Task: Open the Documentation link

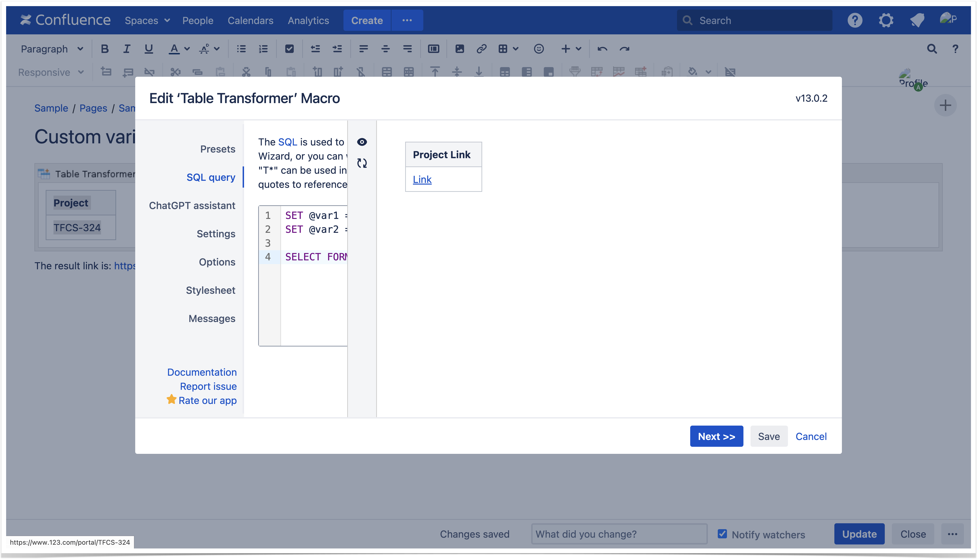Action: point(202,372)
